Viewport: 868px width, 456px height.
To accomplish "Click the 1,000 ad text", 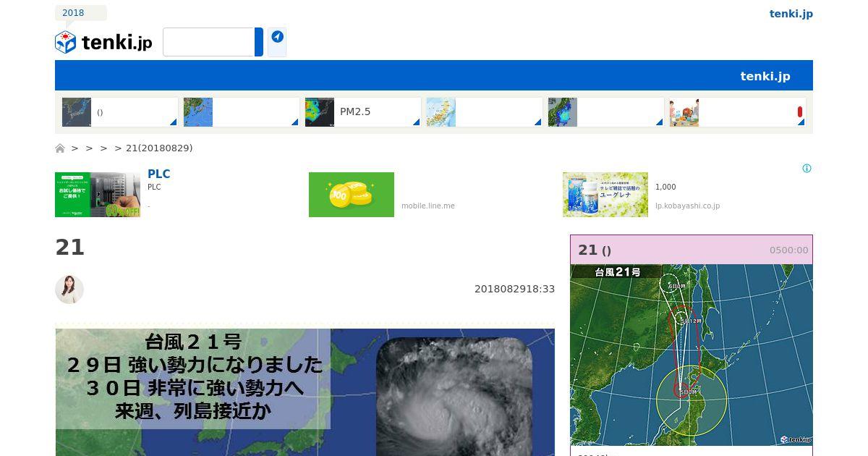I will (x=665, y=187).
